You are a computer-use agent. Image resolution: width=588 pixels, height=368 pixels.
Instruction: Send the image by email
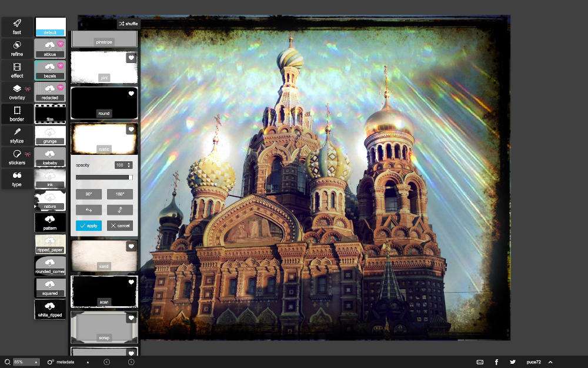tap(480, 362)
